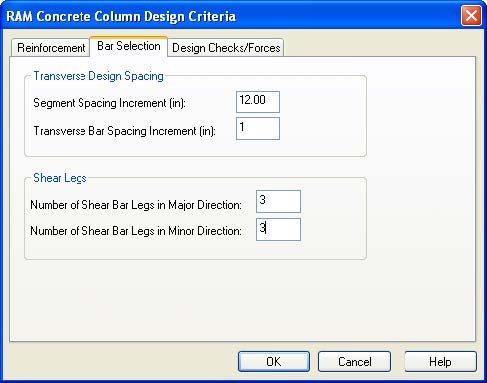This screenshot has width=487, height=383.
Task: Open the Design Checks/Forces tab
Action: click(x=226, y=48)
